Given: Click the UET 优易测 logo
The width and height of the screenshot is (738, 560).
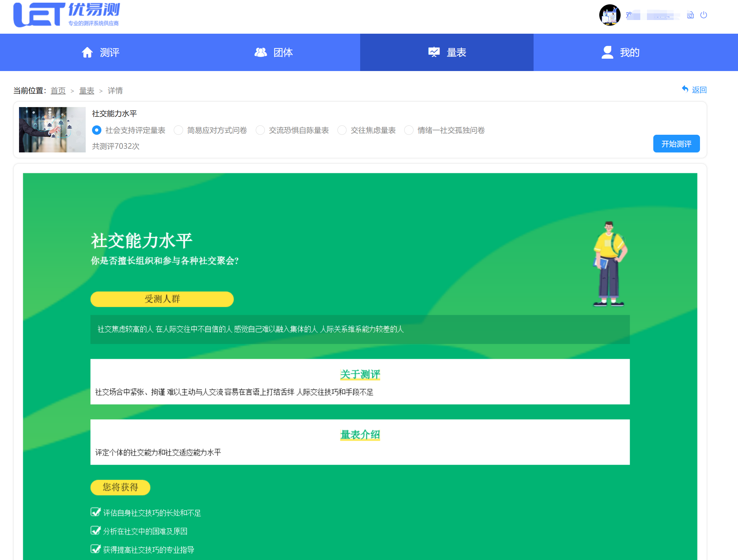Looking at the screenshot, I should click(67, 15).
